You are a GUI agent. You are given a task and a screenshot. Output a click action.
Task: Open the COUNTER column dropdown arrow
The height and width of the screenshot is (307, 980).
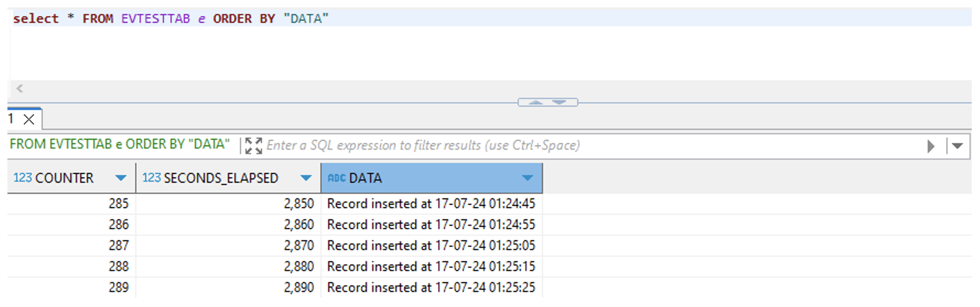[120, 178]
